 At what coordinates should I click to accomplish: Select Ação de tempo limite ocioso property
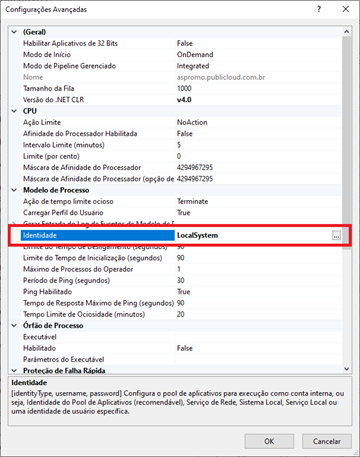(68, 201)
